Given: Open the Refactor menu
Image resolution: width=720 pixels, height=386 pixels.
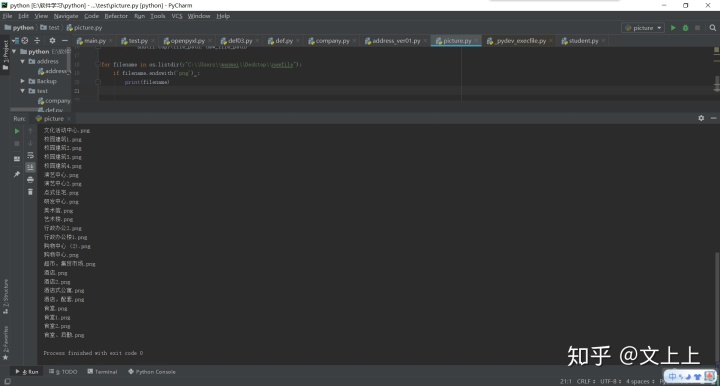Looking at the screenshot, I should pyautogui.click(x=116, y=16).
